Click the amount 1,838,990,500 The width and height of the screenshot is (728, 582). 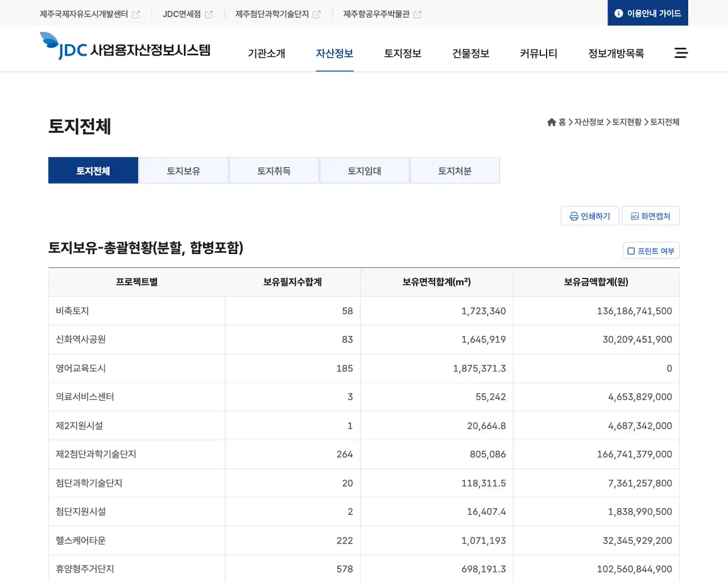(x=640, y=512)
